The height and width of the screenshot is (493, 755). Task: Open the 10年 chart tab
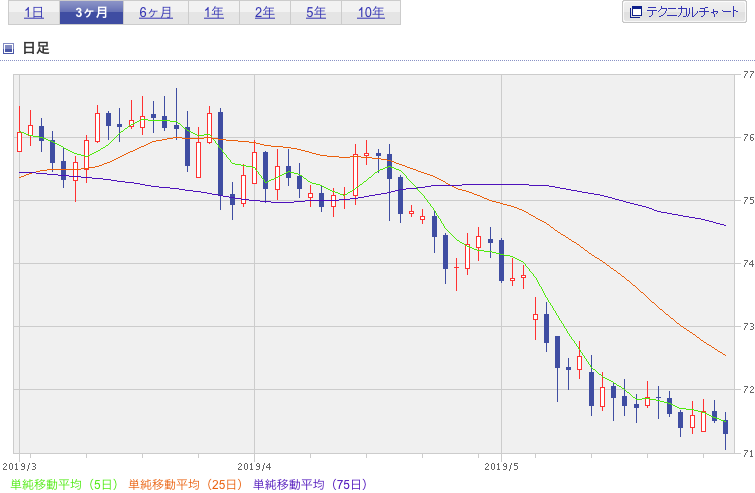[371, 13]
